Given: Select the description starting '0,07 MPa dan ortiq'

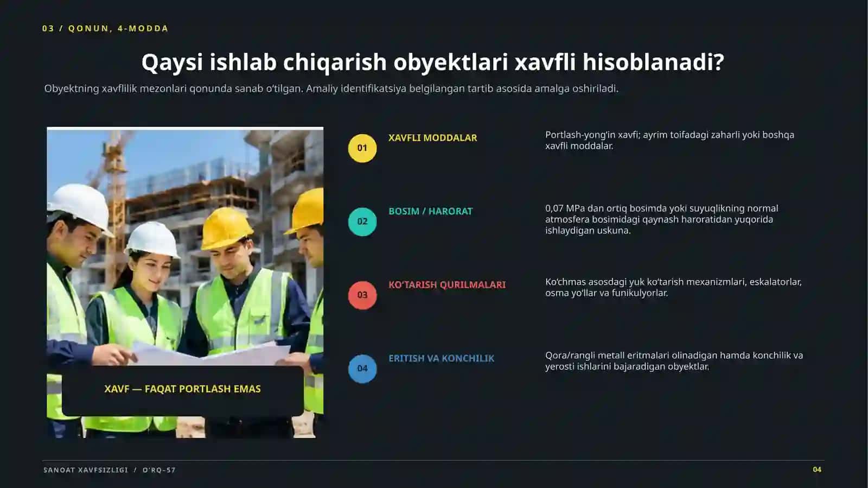Looking at the screenshot, I should point(661,219).
